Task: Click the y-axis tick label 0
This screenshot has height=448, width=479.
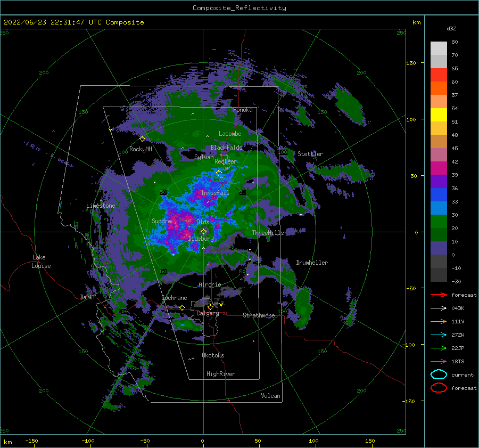Action: click(416, 232)
